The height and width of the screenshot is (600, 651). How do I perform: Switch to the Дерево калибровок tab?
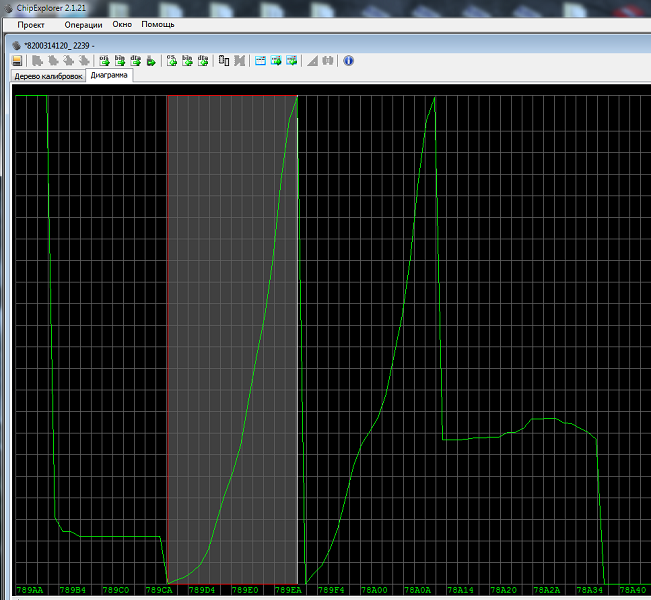coord(47,76)
